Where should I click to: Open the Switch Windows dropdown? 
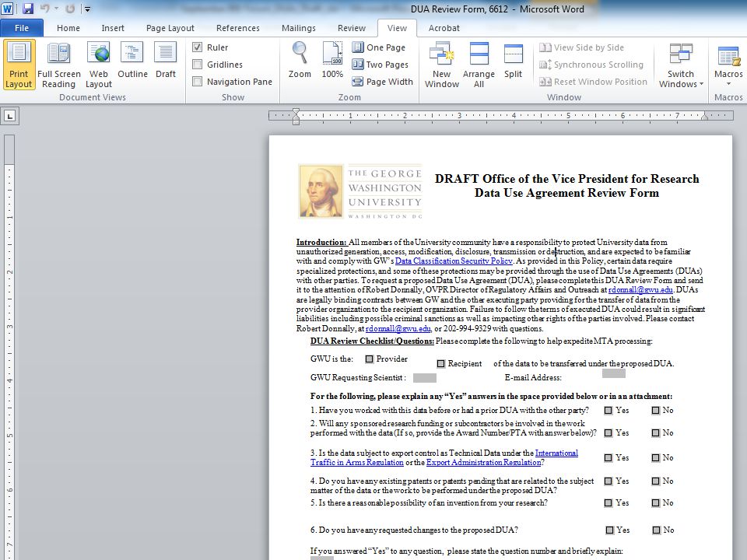point(681,65)
